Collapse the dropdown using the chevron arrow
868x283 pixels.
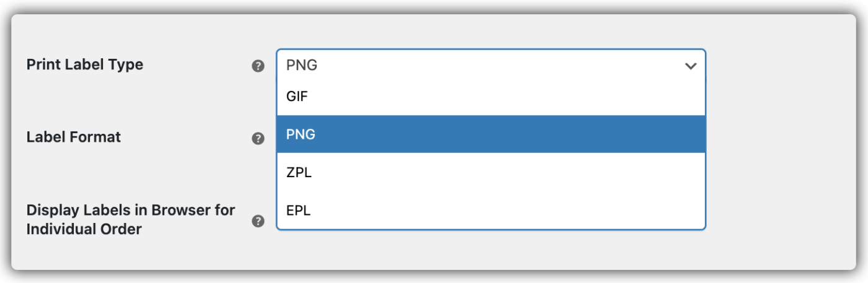[x=691, y=66]
